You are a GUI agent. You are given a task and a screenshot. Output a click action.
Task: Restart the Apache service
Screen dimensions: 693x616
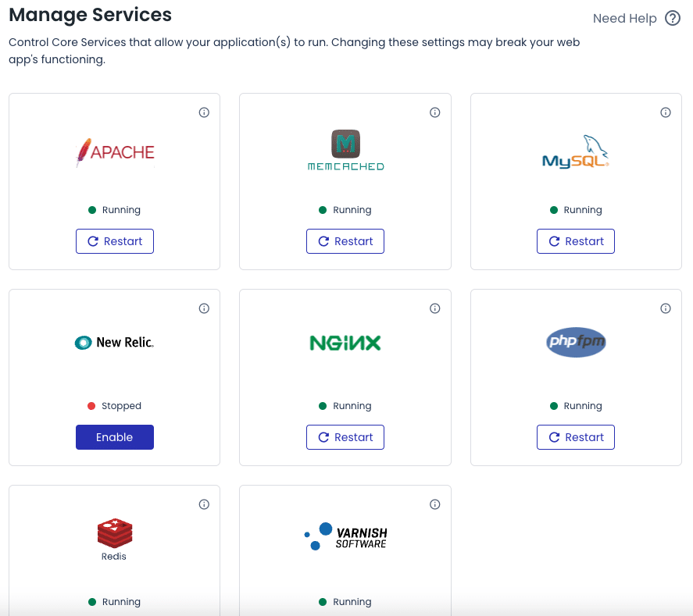[115, 241]
